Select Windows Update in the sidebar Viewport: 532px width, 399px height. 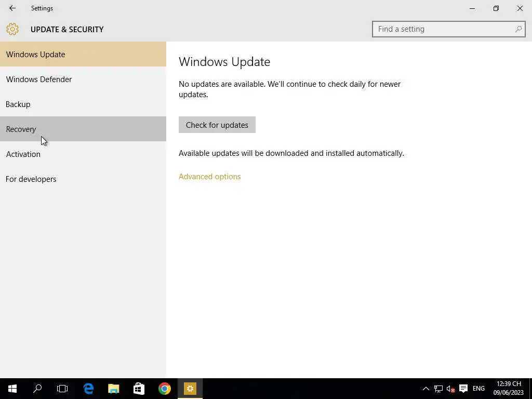pos(83,54)
